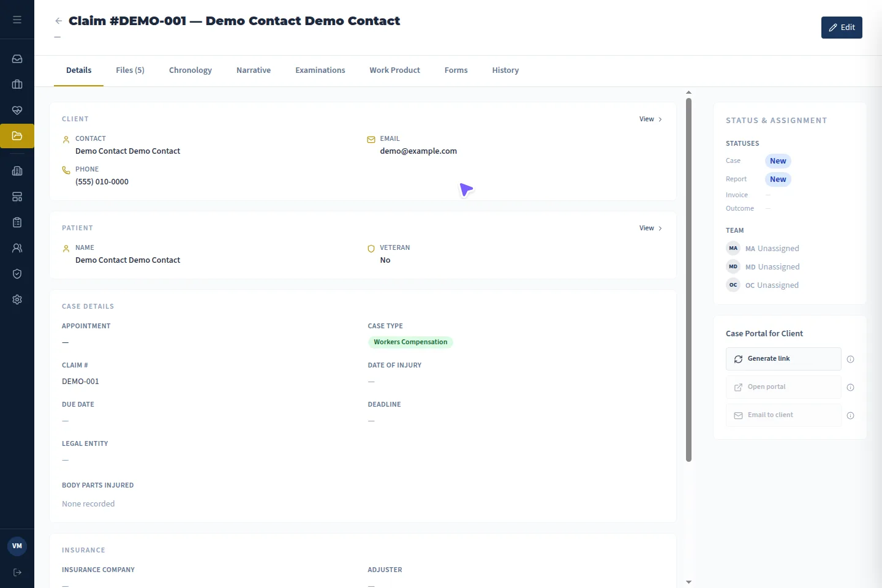The height and width of the screenshot is (588, 882).
Task: Open the Work Product tab
Action: click(x=395, y=70)
